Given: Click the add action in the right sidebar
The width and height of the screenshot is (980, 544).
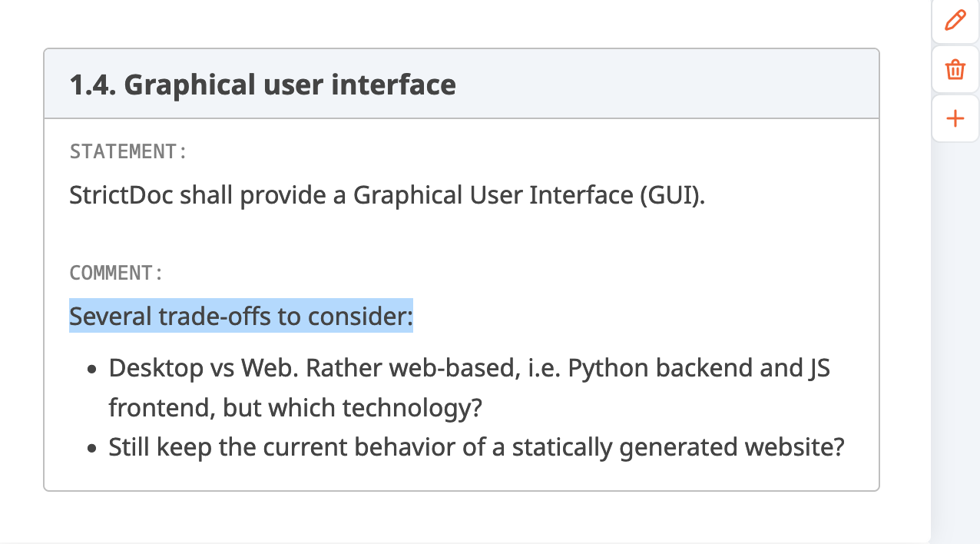Looking at the screenshot, I should [x=955, y=118].
